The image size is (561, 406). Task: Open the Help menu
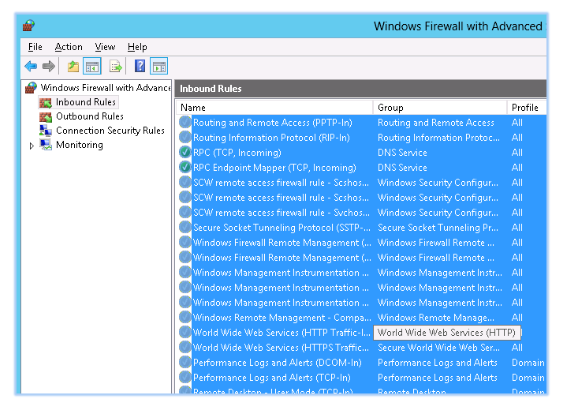(137, 47)
